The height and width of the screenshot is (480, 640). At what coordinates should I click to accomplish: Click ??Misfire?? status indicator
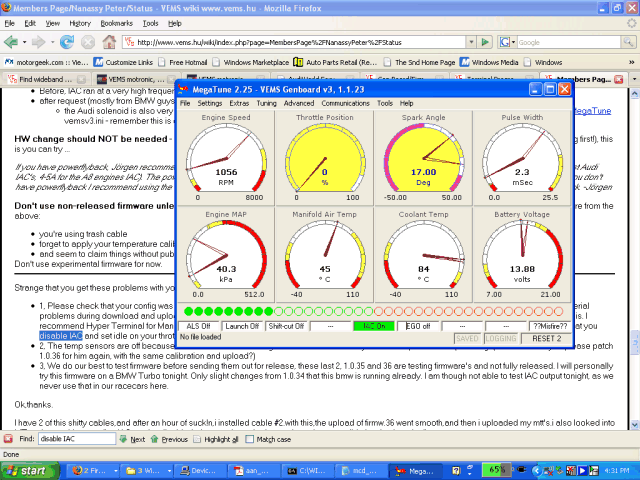tap(550, 326)
